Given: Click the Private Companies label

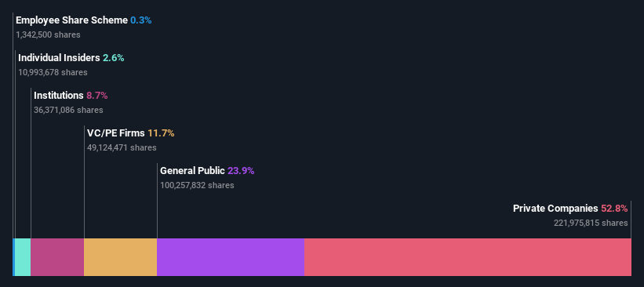Looking at the screenshot, I should 555,209.
